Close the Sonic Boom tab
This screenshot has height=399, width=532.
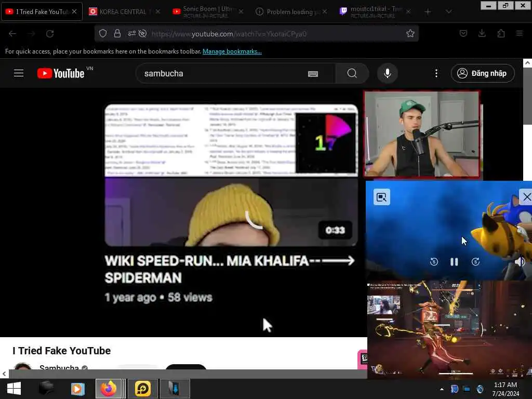(x=241, y=11)
